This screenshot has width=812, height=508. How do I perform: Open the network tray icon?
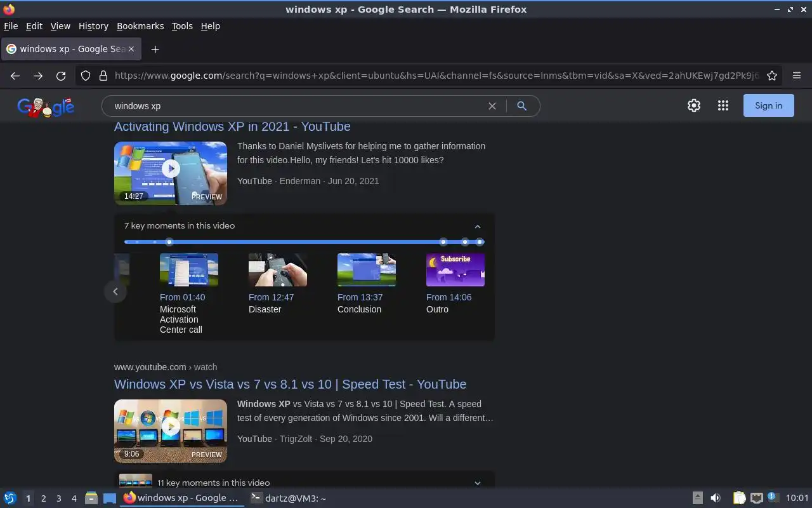(756, 498)
